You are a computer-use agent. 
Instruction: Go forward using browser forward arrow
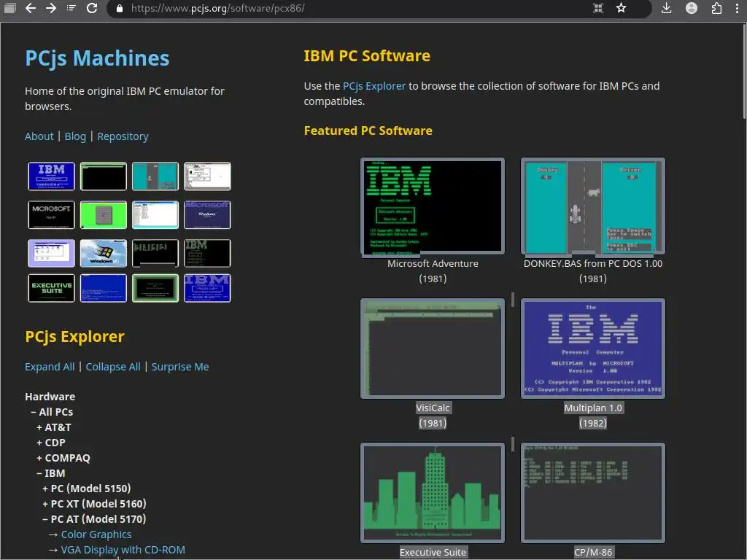[51, 8]
